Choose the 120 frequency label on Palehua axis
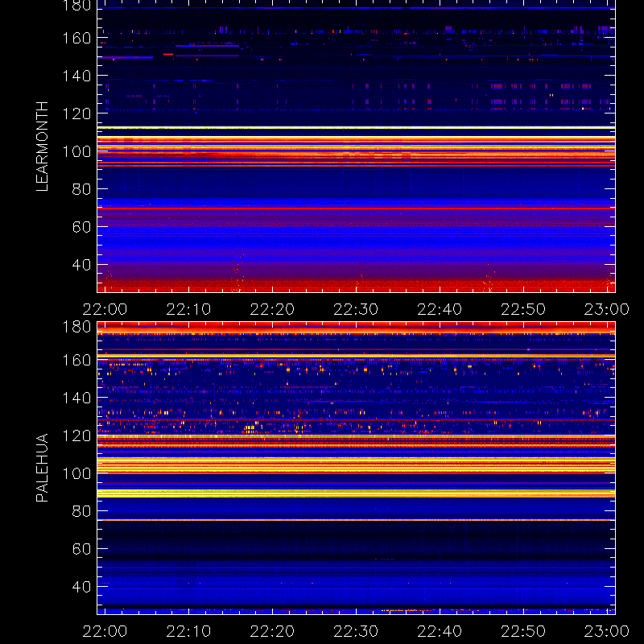Image resolution: width=644 pixels, height=644 pixels. [76, 436]
